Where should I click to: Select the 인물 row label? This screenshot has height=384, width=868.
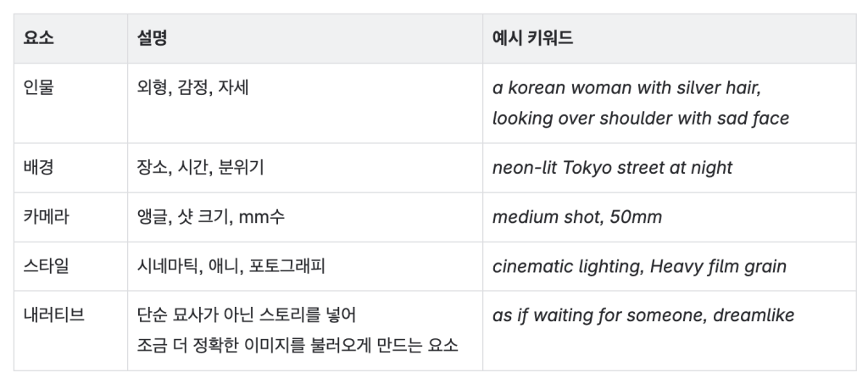click(39, 87)
